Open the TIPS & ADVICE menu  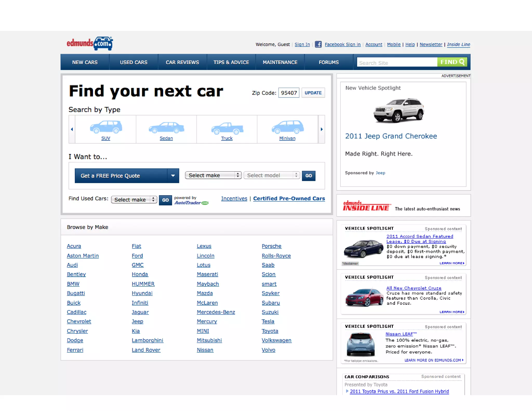231,62
